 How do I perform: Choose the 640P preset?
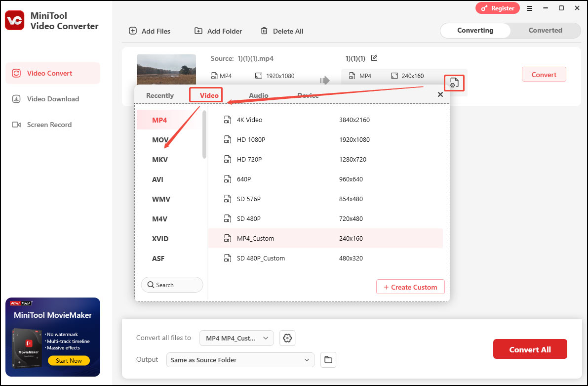point(325,179)
